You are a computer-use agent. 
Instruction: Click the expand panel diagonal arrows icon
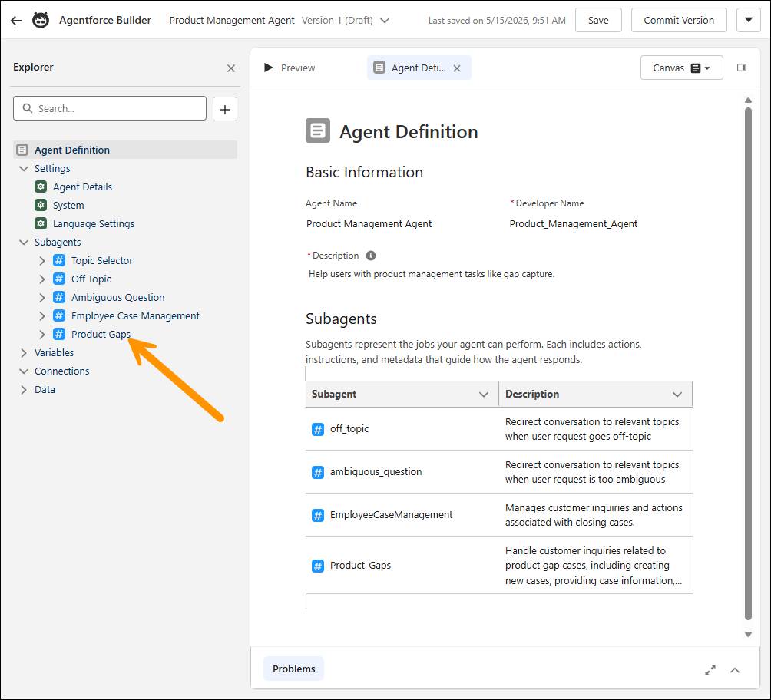710,670
